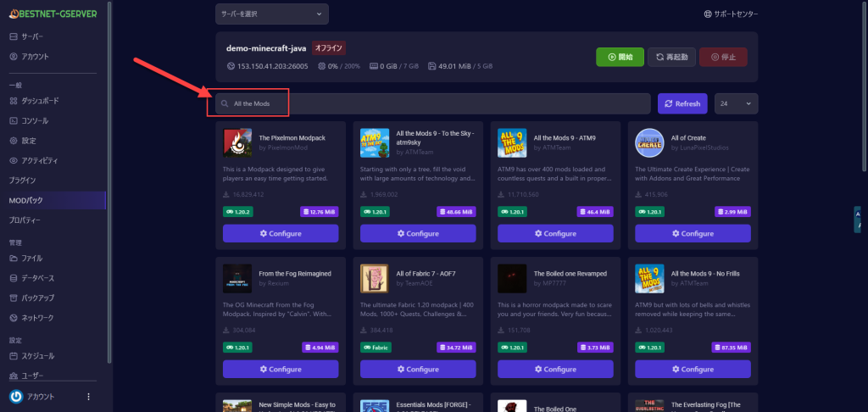Image resolution: width=868 pixels, height=412 pixels.
Task: Click the All the Mods 9 - ATM9 thumbnail
Action: (x=512, y=143)
